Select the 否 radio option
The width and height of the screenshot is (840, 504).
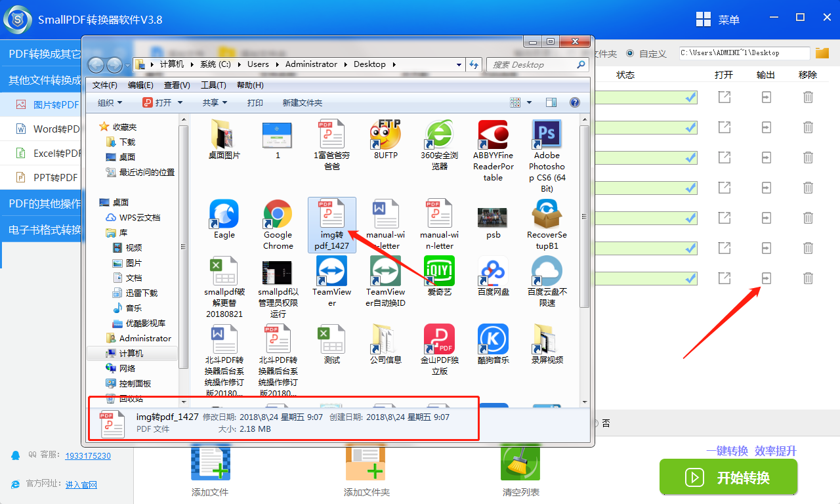(x=596, y=423)
